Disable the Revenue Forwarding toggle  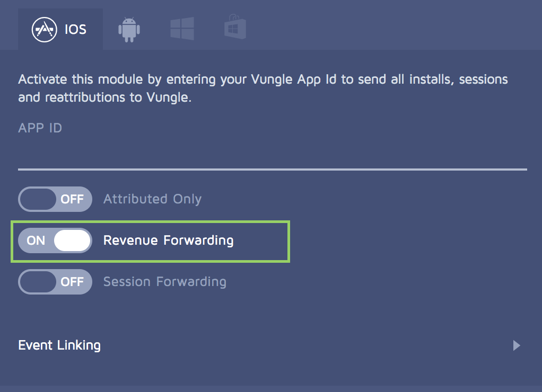55,240
